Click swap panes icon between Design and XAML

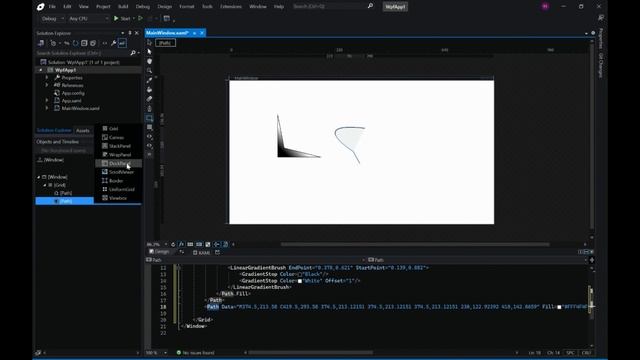(182, 252)
